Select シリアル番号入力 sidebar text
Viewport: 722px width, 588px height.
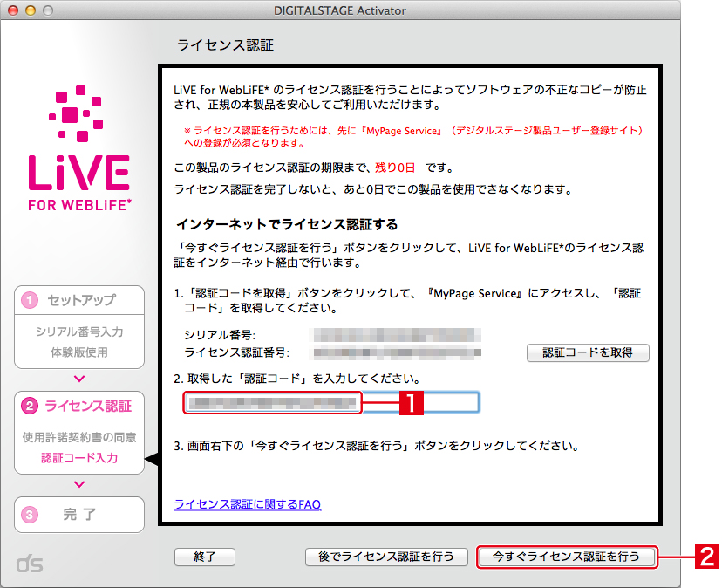pyautogui.click(x=79, y=332)
